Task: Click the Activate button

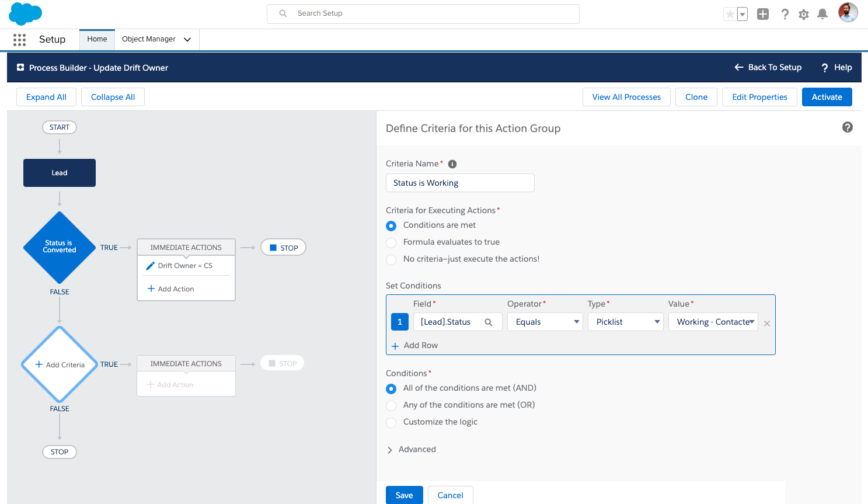Action: pyautogui.click(x=827, y=97)
